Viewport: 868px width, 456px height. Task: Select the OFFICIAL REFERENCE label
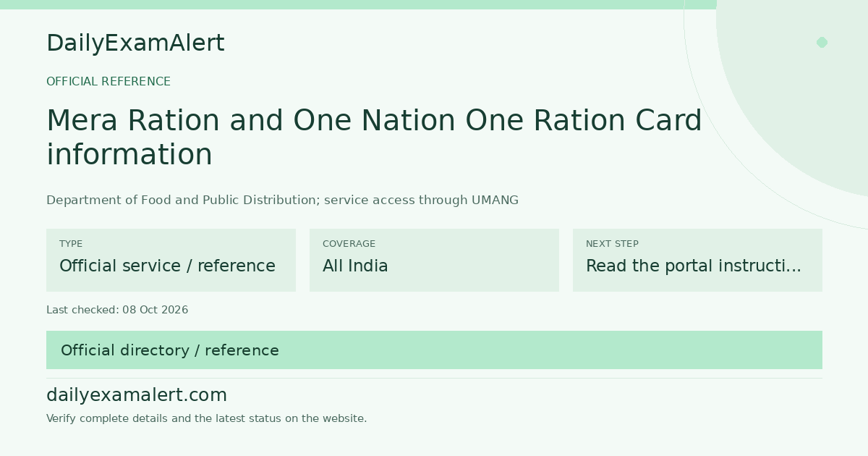coord(109,82)
